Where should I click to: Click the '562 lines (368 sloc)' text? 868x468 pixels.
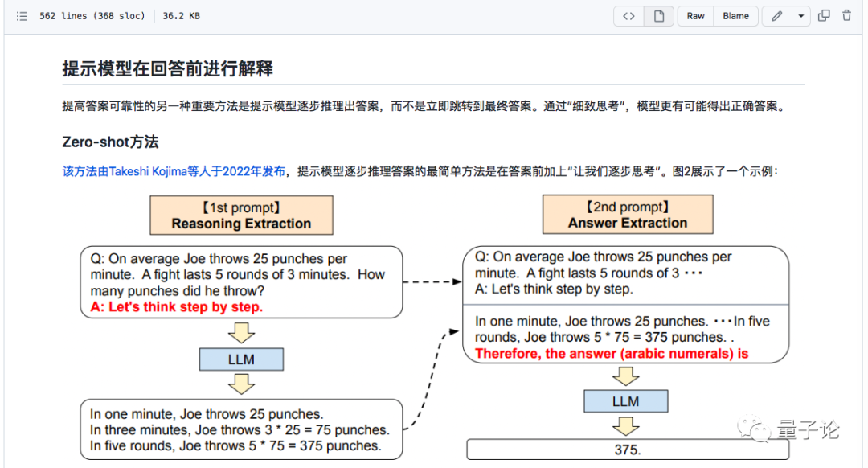(92, 16)
